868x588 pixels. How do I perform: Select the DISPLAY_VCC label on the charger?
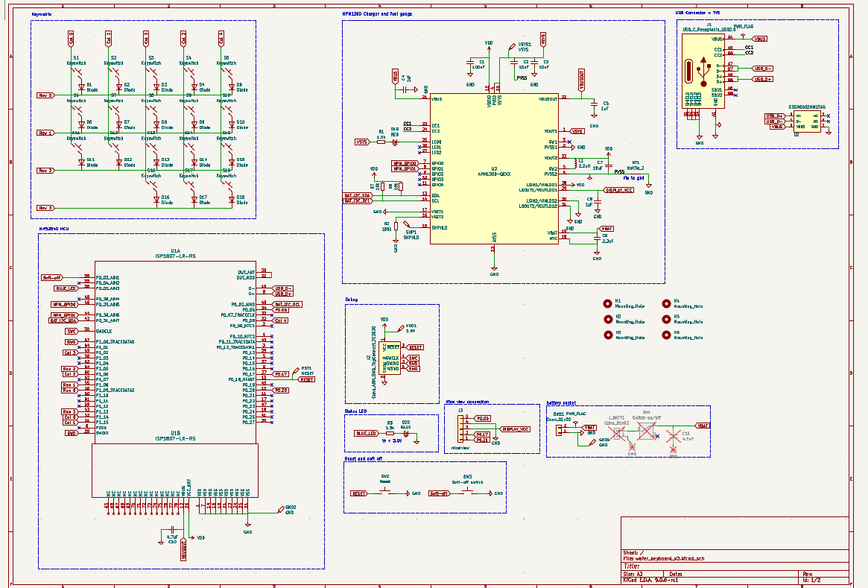point(618,191)
